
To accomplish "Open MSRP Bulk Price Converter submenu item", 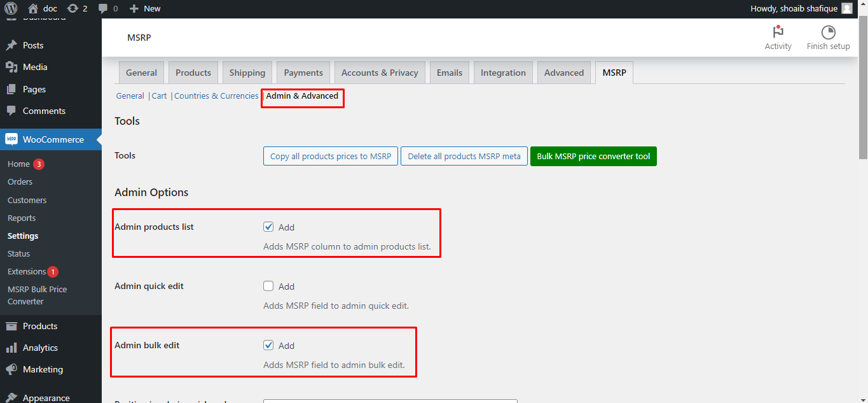I will click(x=37, y=295).
